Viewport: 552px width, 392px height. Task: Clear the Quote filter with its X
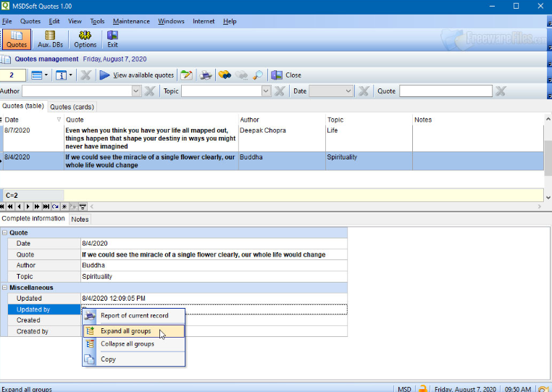501,91
